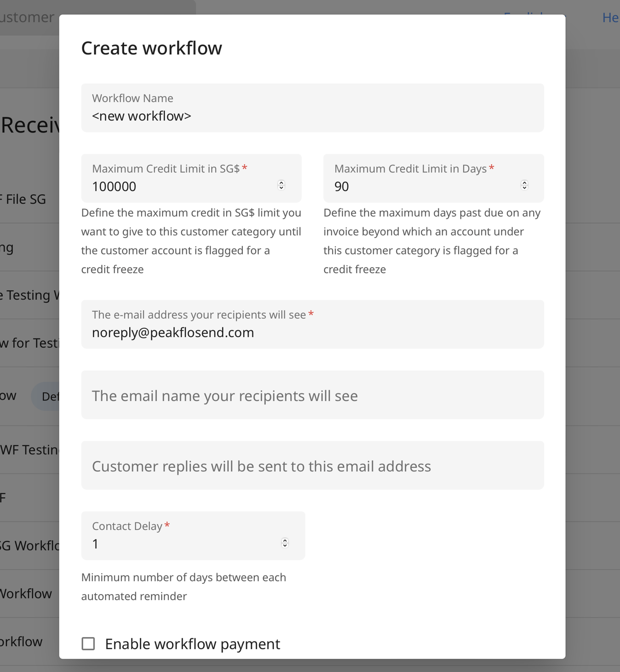This screenshot has width=620, height=672.
Task: Select the 'File SG' workflow row
Action: pyautogui.click(x=25, y=199)
